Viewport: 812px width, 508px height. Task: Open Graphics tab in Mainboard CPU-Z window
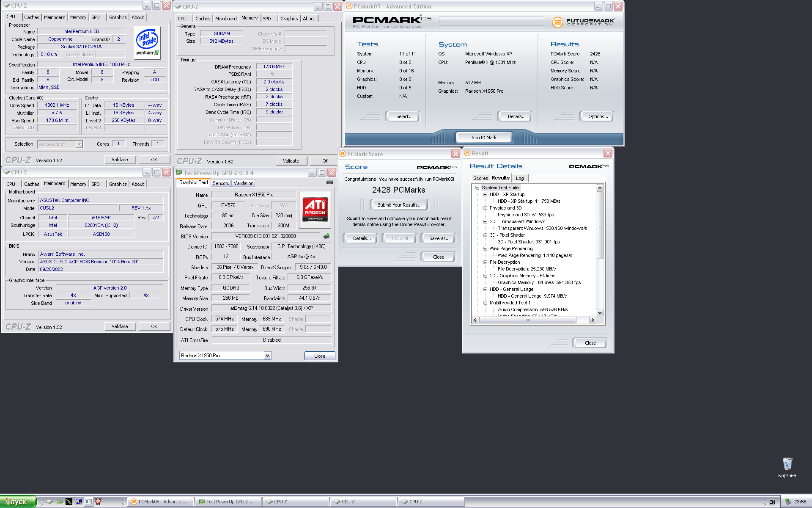118,184
